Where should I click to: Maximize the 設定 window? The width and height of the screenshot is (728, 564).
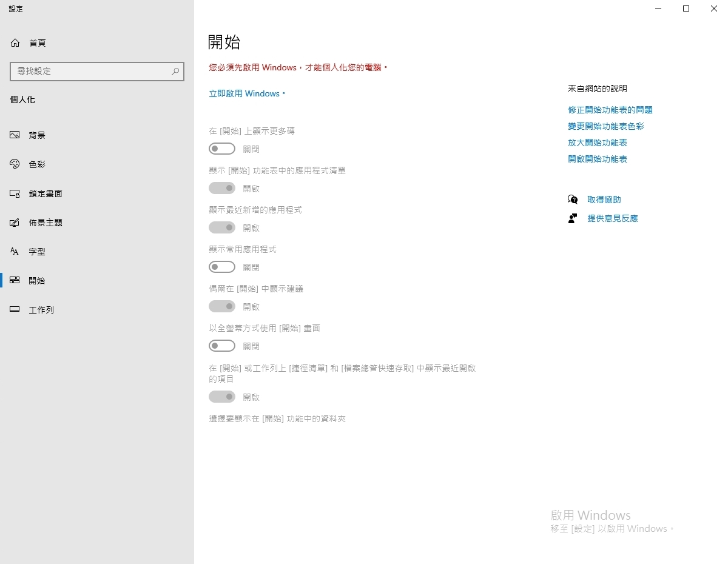coord(686,8)
